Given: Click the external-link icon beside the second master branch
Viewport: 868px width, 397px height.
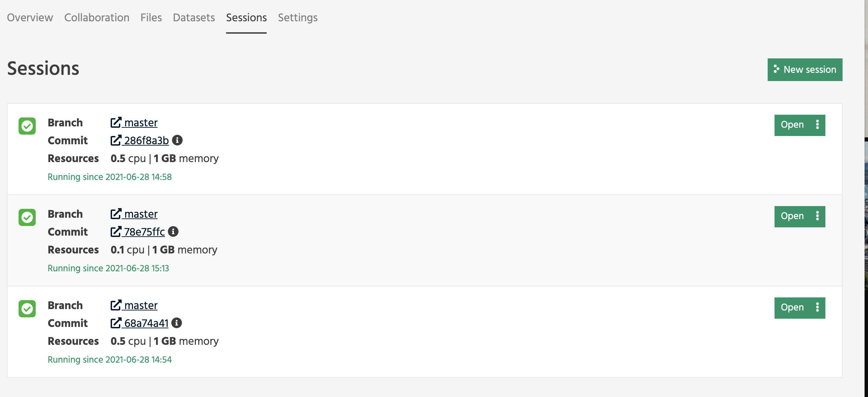Looking at the screenshot, I should tap(116, 213).
